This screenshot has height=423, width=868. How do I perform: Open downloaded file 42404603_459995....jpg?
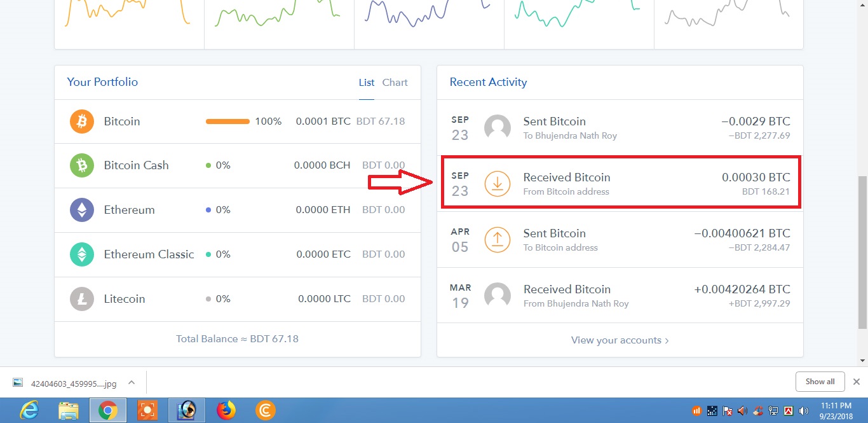tap(74, 383)
